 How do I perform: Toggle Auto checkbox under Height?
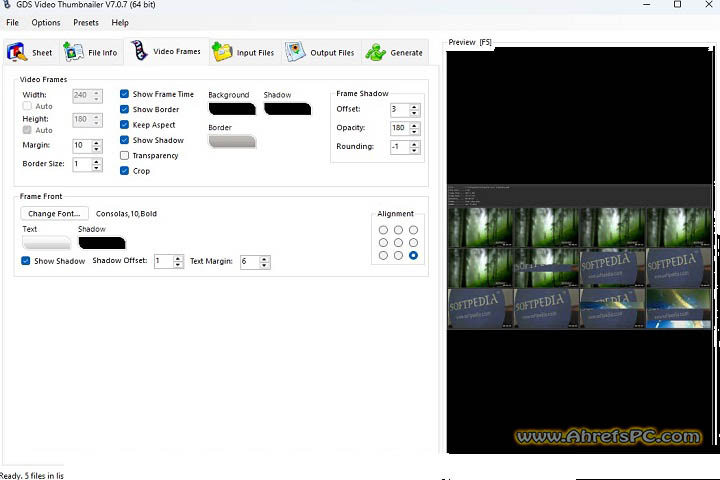(27, 130)
